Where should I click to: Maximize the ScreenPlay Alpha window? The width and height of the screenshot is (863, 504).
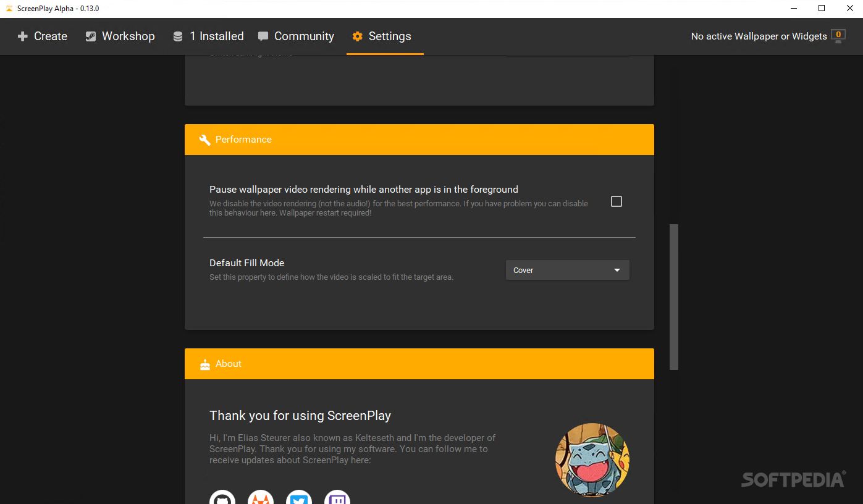(822, 9)
